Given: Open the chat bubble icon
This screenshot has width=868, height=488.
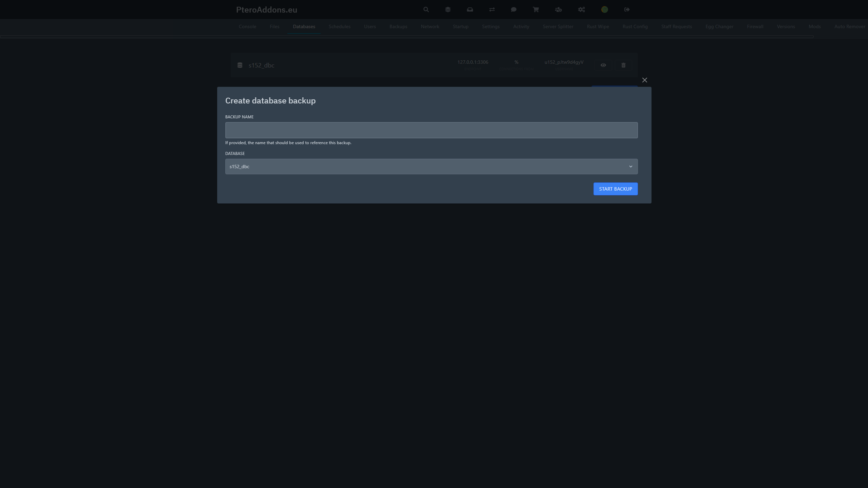Looking at the screenshot, I should coord(513,9).
